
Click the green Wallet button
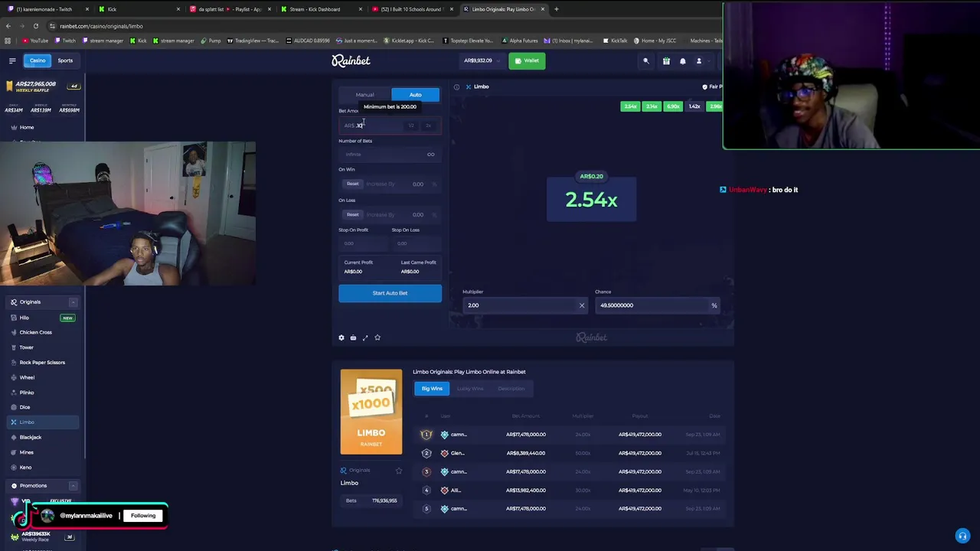click(527, 60)
